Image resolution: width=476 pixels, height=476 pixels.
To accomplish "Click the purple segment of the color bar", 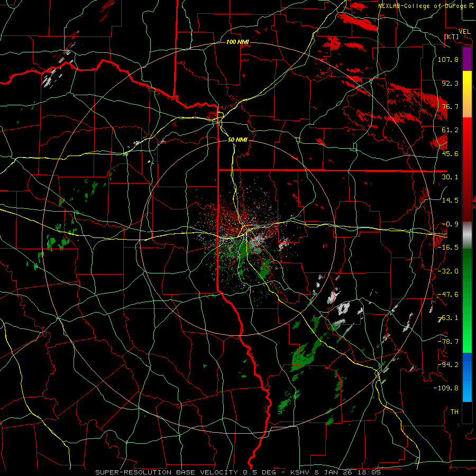I will click(467, 59).
